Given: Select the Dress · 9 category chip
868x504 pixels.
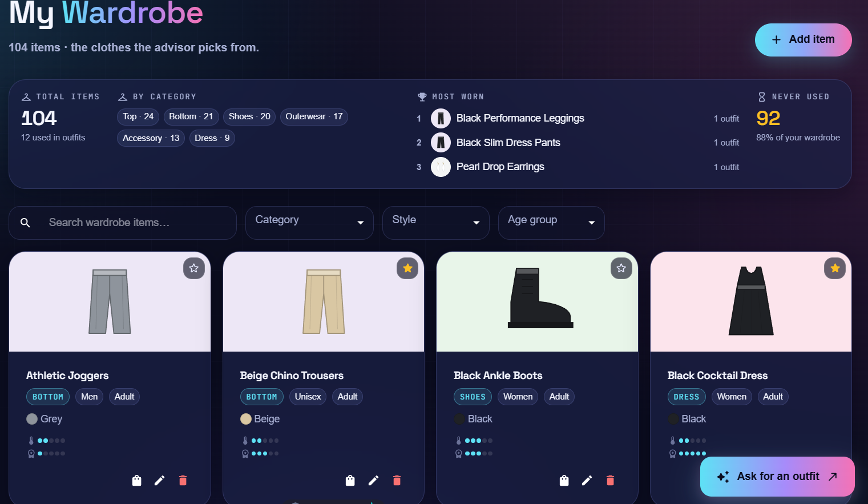Looking at the screenshot, I should pyautogui.click(x=212, y=138).
